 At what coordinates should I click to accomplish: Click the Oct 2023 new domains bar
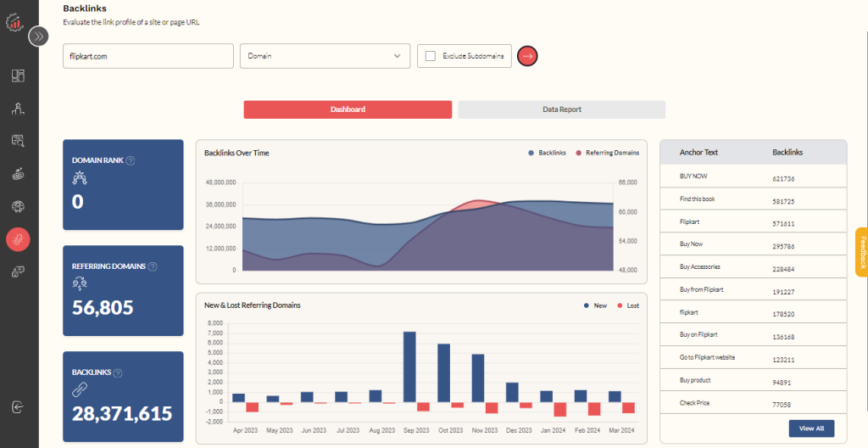coord(444,373)
